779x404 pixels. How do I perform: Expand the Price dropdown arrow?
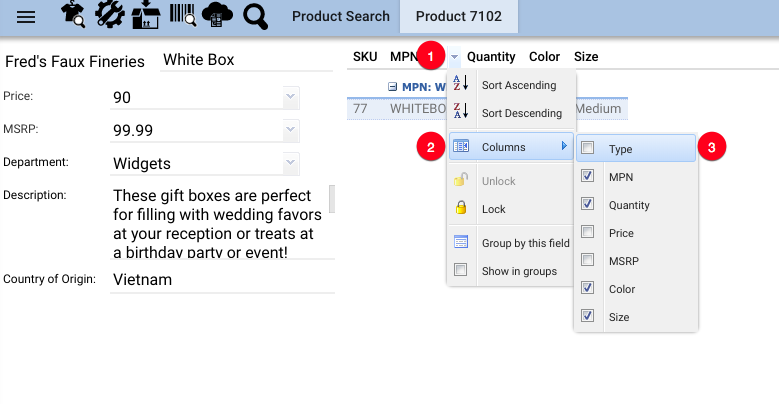pos(291,97)
